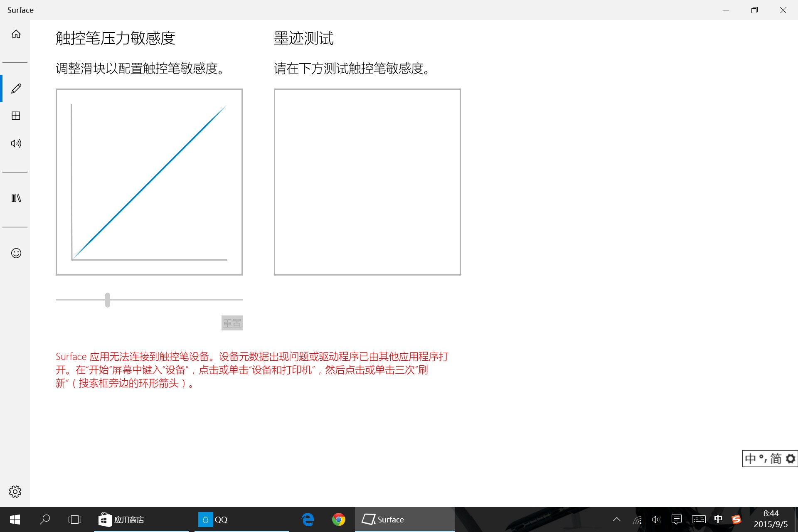Open the gear settings at sidebar bottom
The image size is (798, 532).
point(15,492)
